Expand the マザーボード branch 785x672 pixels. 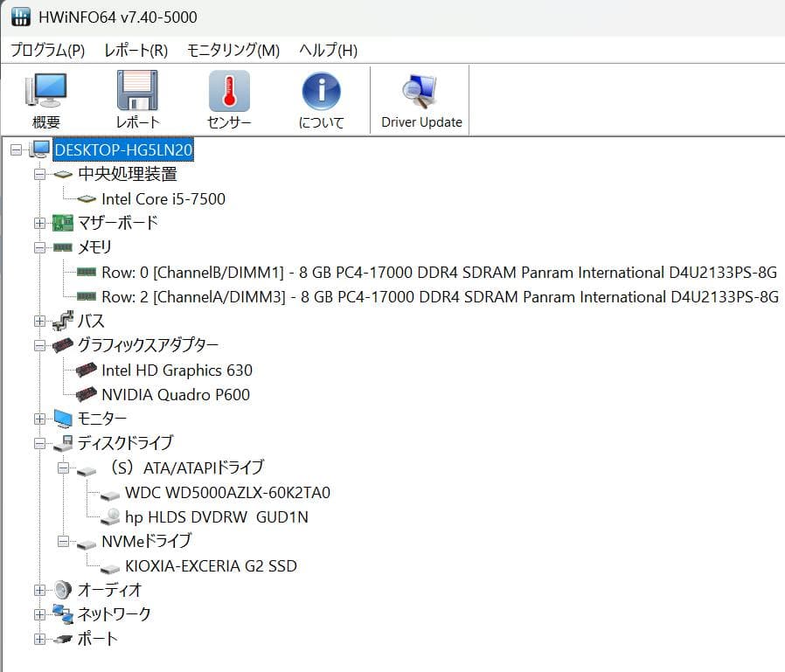(38, 223)
